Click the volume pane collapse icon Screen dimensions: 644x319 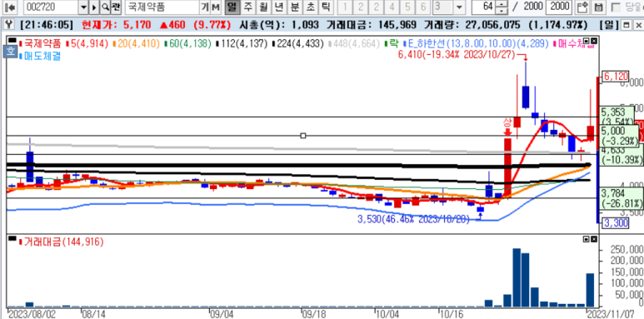coord(12,238)
